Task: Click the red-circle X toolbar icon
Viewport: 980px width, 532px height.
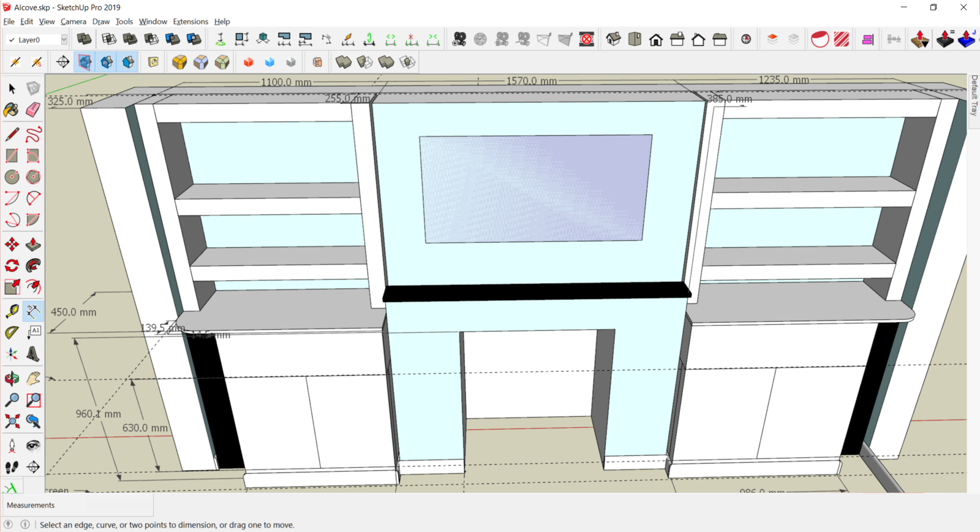Action: pyautogui.click(x=587, y=39)
